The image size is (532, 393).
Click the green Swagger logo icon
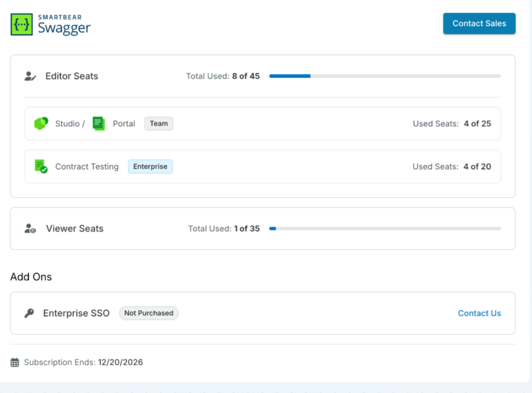pos(22,24)
